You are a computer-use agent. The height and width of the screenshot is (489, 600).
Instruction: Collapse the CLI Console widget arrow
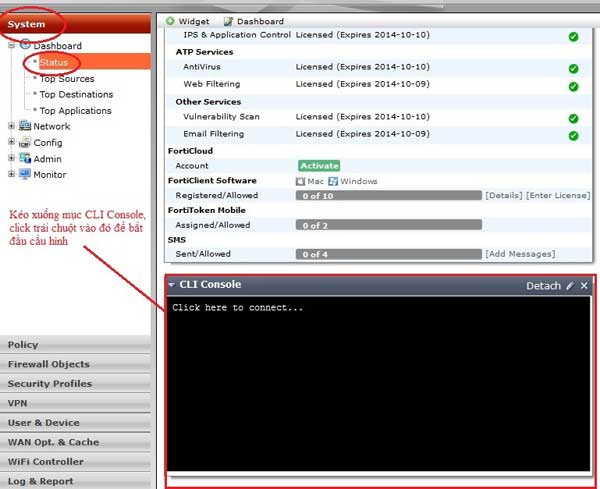click(172, 285)
